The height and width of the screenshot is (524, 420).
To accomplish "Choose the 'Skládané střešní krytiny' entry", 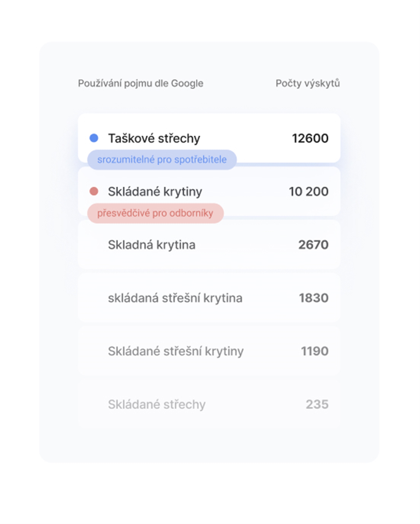I will pos(176,351).
